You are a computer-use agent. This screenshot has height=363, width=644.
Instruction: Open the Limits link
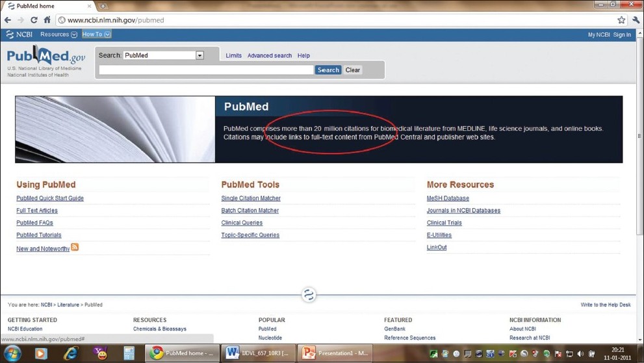click(233, 55)
